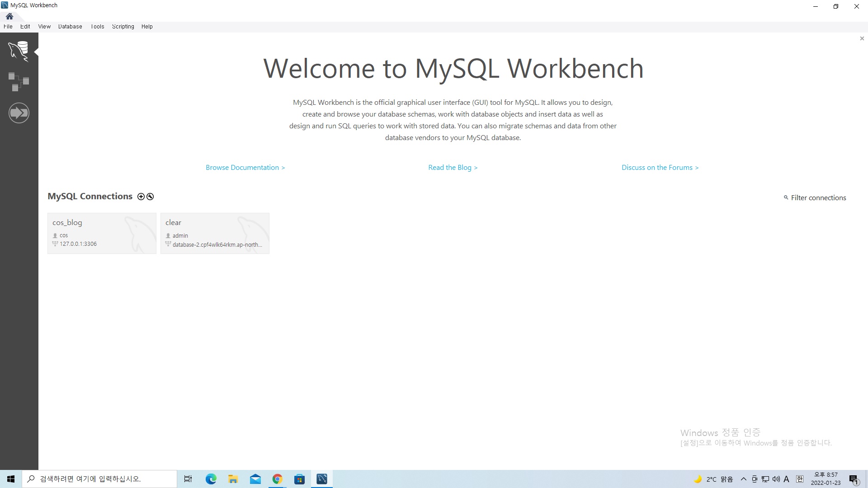The width and height of the screenshot is (868, 488).
Task: Click the volume icon in system tray
Action: [776, 479]
